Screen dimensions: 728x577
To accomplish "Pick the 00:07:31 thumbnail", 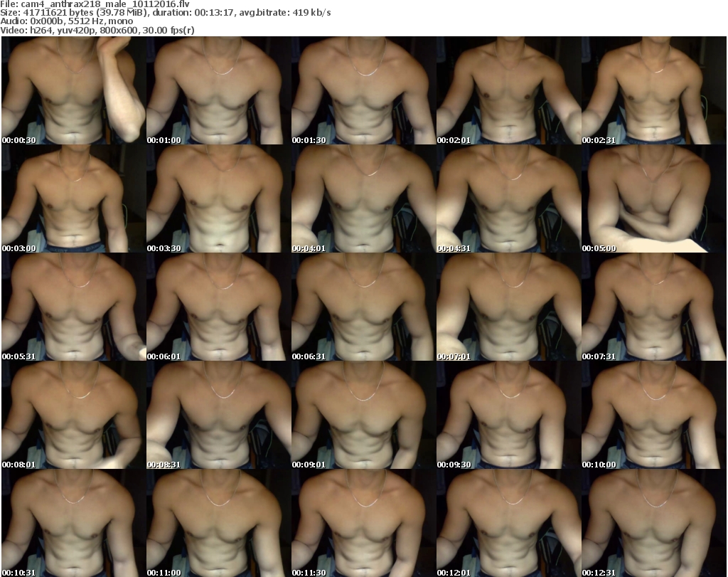I will click(x=654, y=307).
